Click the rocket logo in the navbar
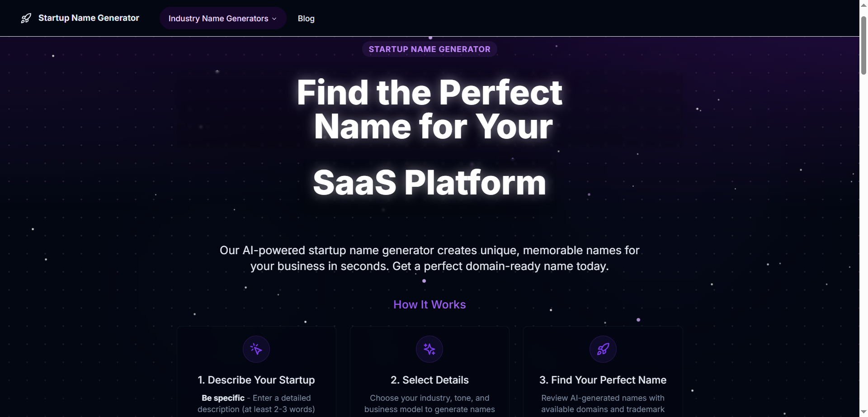 click(26, 18)
